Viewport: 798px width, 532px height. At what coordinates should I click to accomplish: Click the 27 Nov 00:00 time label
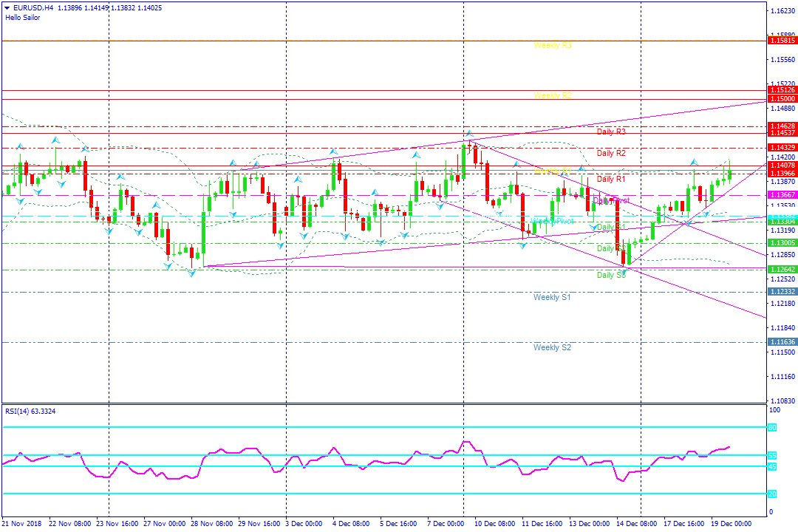(x=164, y=524)
